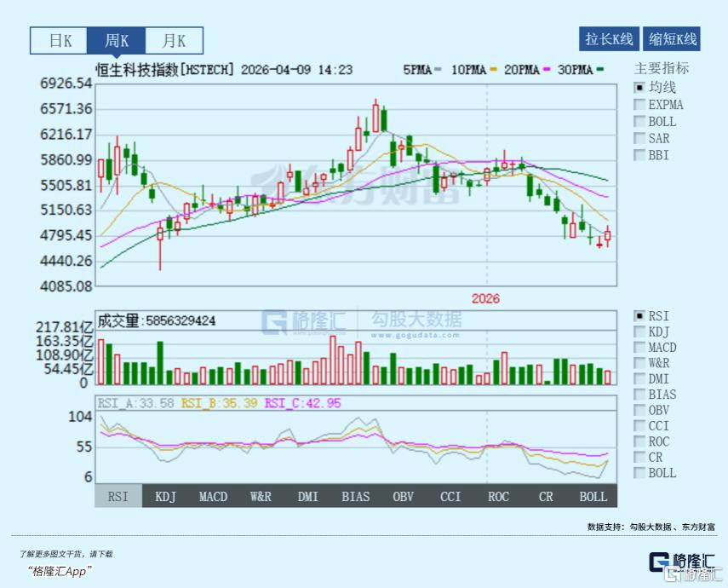Click the 格隆汇App download text
The height and width of the screenshot is (588, 728).
(x=59, y=571)
